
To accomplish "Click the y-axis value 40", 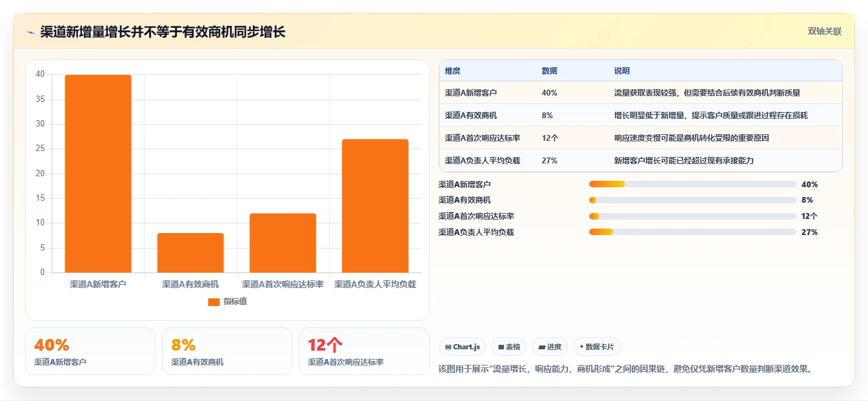I will [x=40, y=74].
